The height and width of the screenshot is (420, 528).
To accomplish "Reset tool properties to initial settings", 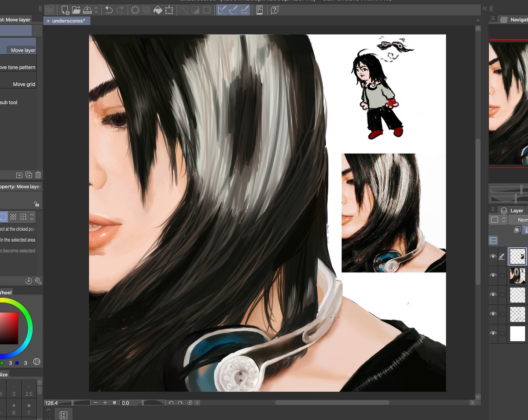I will click(x=29, y=280).
